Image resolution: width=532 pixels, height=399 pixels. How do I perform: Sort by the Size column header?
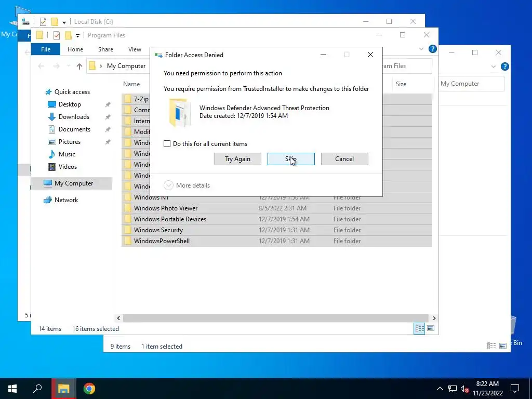point(401,84)
